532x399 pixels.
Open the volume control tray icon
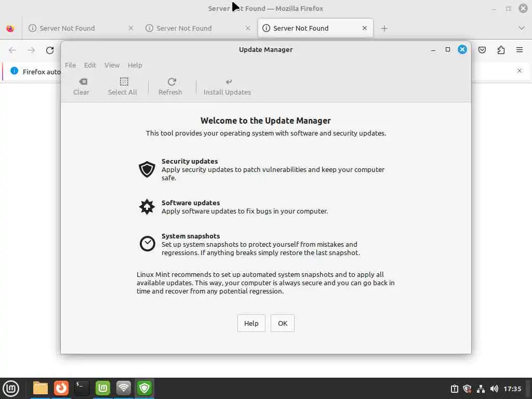(494, 389)
